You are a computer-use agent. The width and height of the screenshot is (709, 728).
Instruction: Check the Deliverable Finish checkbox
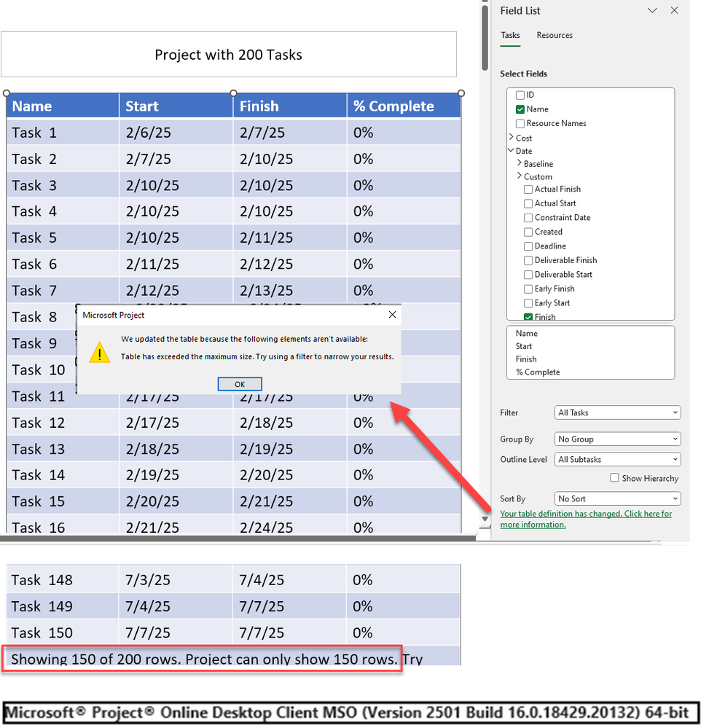[528, 260]
